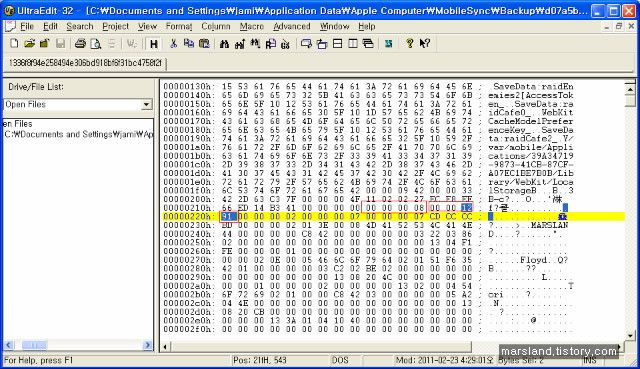This screenshot has height=369, width=640.
Task: Click the Open file folder icon
Action: 29,43
